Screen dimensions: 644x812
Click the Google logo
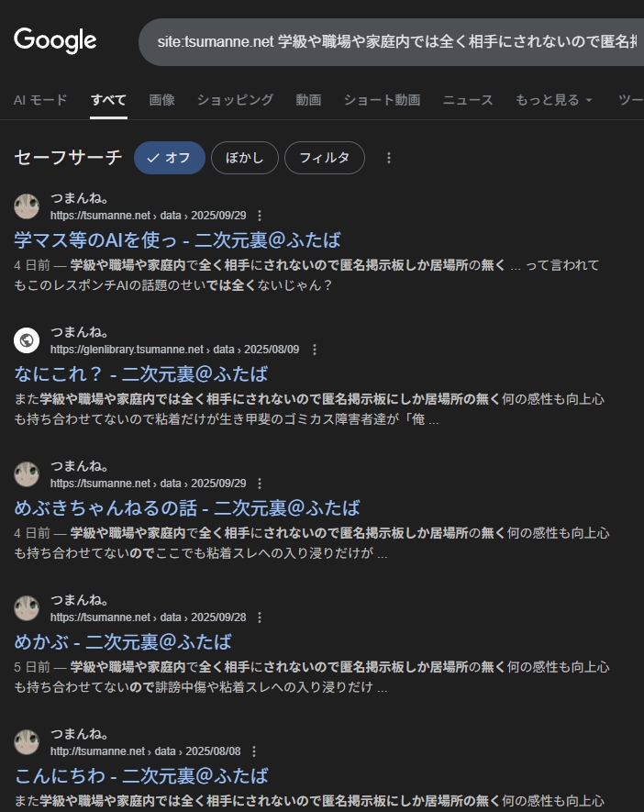pyautogui.click(x=55, y=40)
